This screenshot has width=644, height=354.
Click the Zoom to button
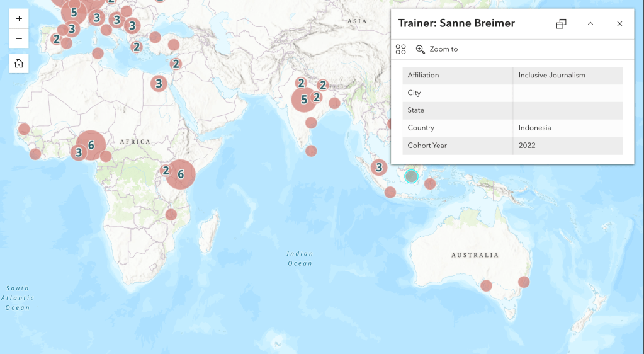pos(437,49)
